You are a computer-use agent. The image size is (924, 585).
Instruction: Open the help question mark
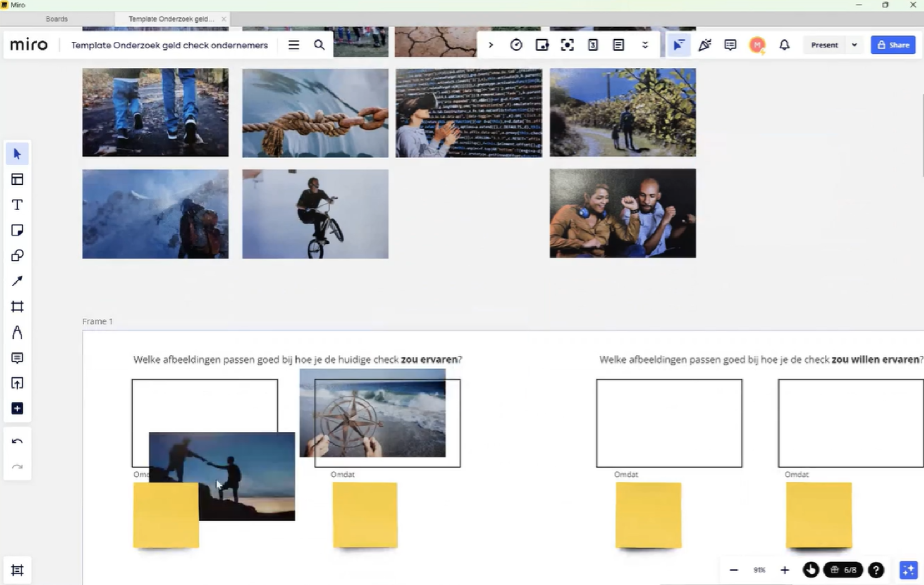click(876, 570)
